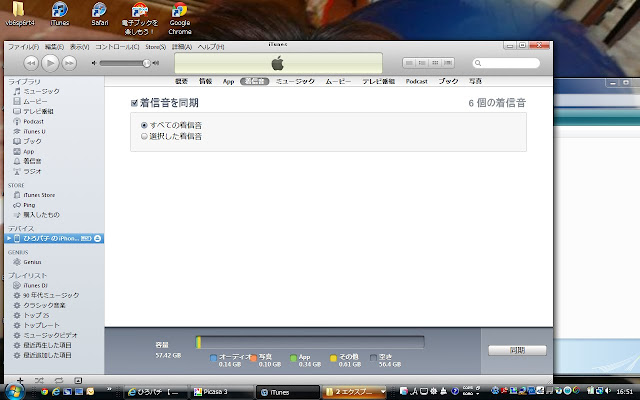Click the 同期 sync button

[517, 350]
